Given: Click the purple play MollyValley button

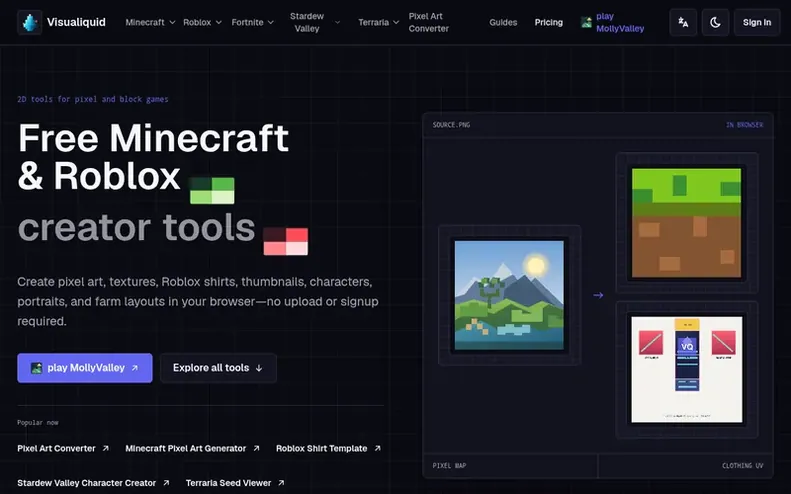Looking at the screenshot, I should pos(85,368).
